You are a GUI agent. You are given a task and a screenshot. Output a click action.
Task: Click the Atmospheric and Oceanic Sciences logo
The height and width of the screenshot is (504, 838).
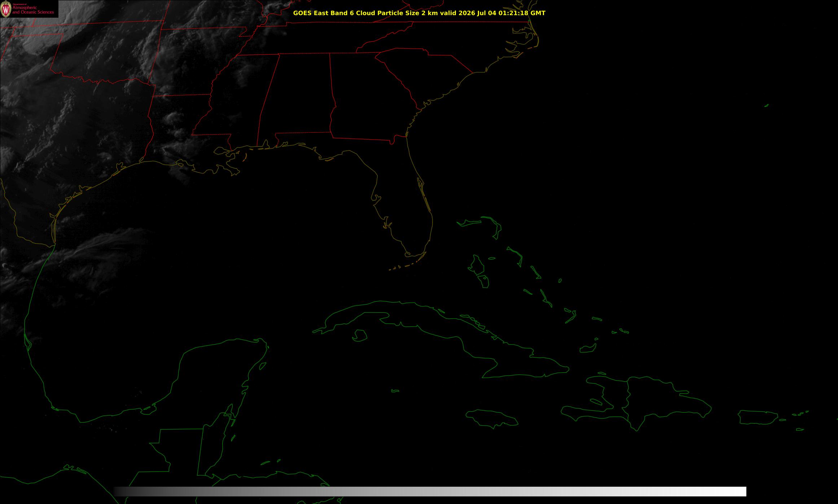(29, 9)
